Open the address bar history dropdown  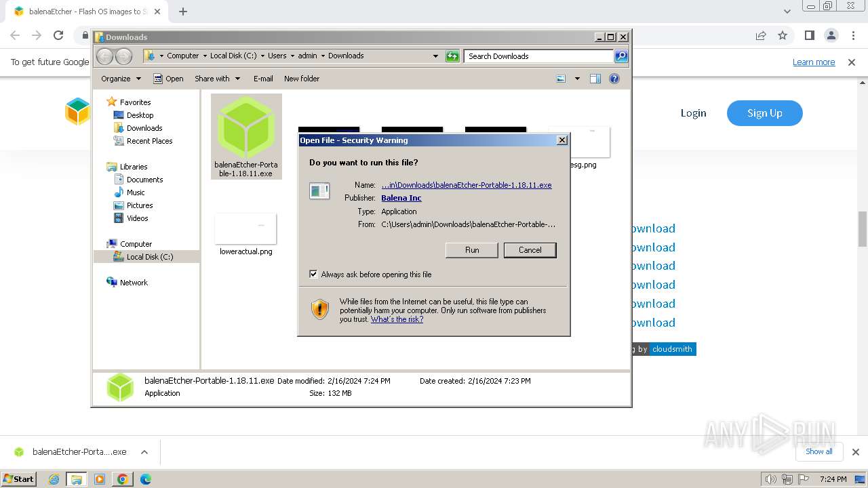[x=435, y=56]
